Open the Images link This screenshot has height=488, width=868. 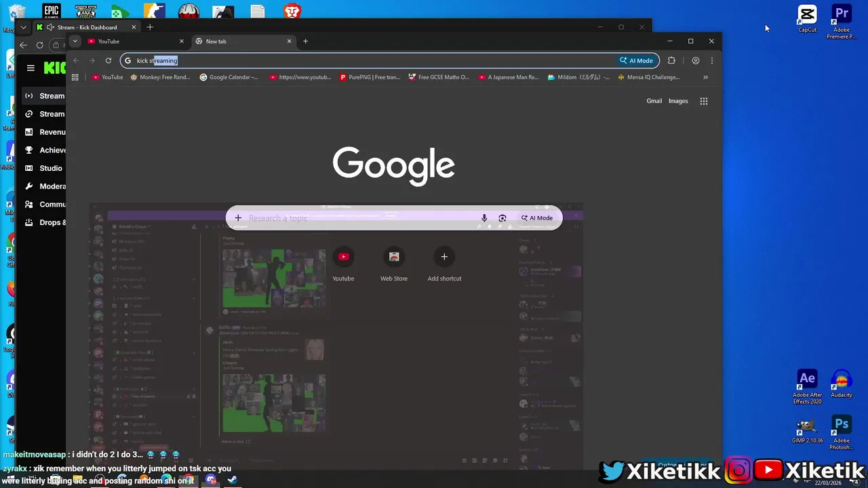coord(678,101)
